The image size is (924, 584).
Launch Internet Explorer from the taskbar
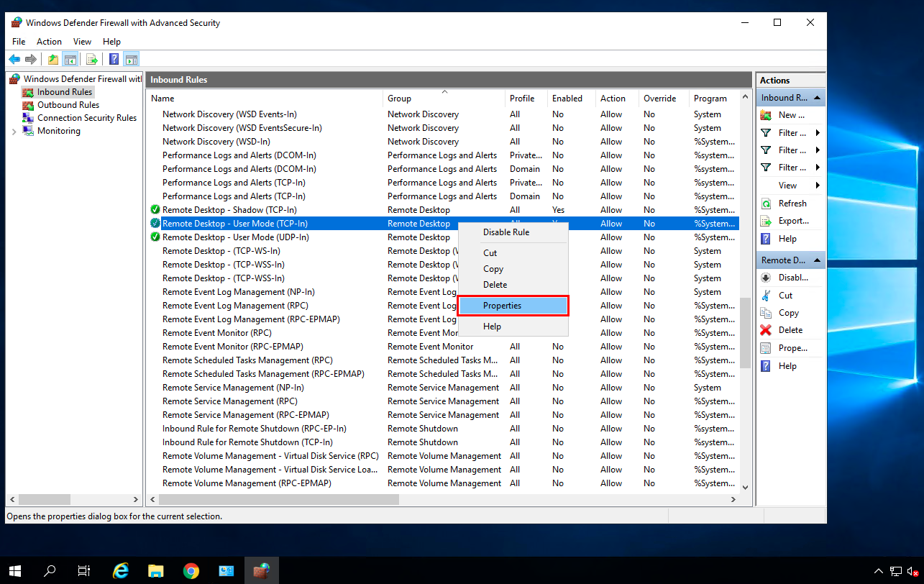[x=121, y=570]
